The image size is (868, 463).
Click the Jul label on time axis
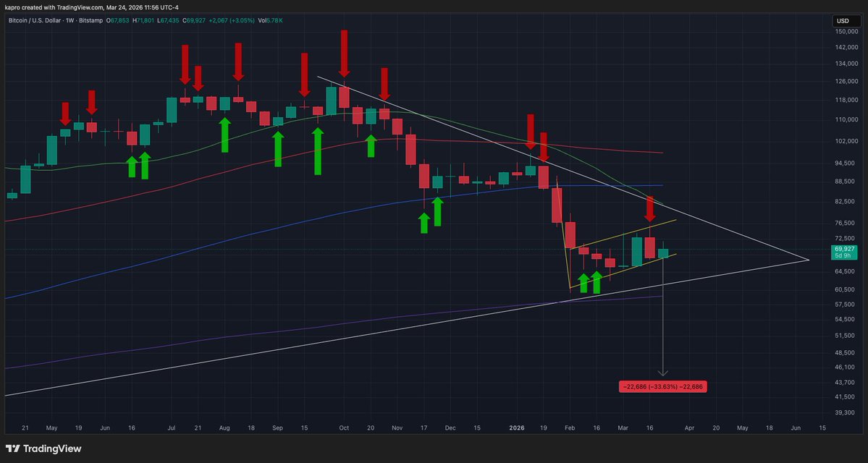(x=172, y=428)
